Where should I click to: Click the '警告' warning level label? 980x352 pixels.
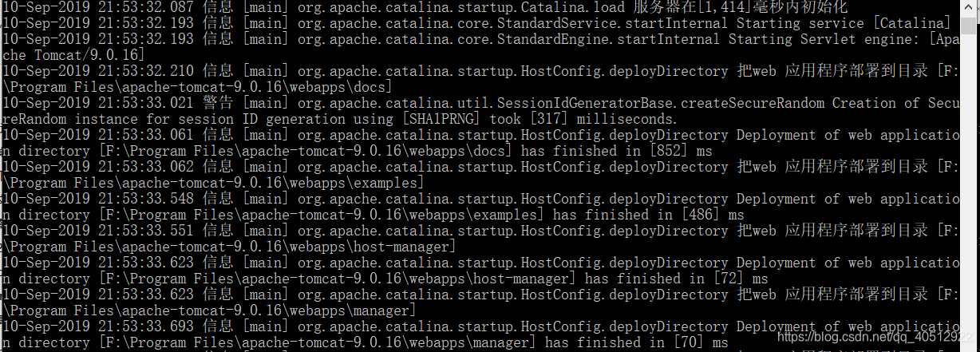coord(218,103)
